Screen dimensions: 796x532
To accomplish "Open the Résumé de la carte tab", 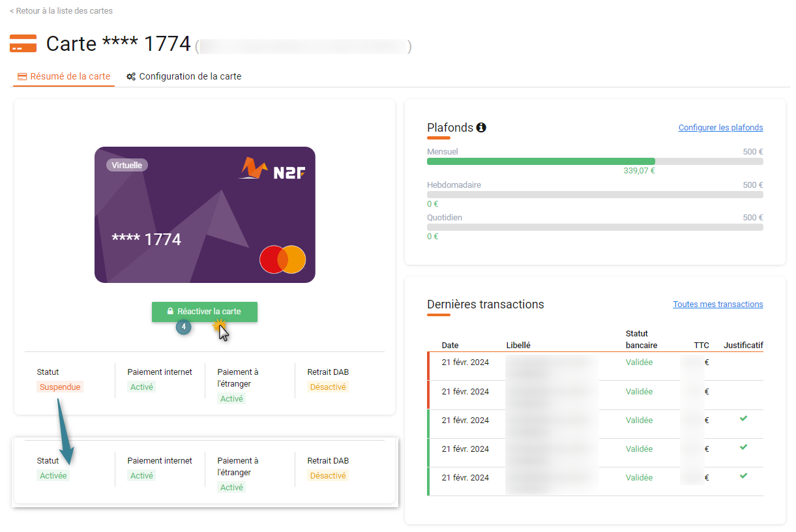I will pyautogui.click(x=64, y=76).
